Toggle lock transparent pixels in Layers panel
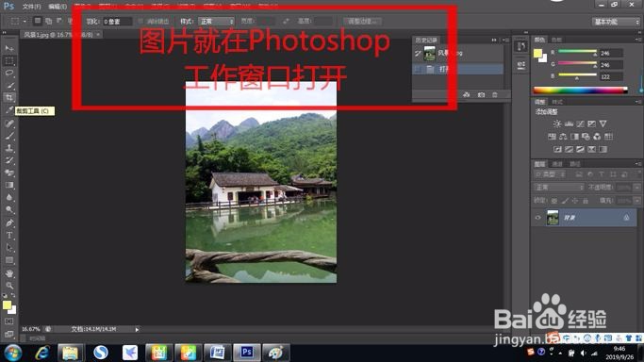 click(554, 200)
